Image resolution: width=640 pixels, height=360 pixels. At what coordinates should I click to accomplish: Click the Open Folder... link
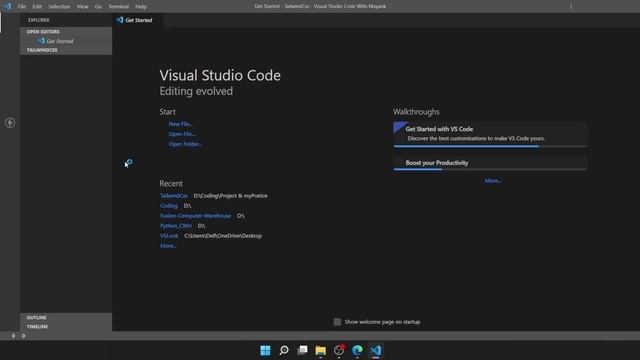[x=185, y=144]
